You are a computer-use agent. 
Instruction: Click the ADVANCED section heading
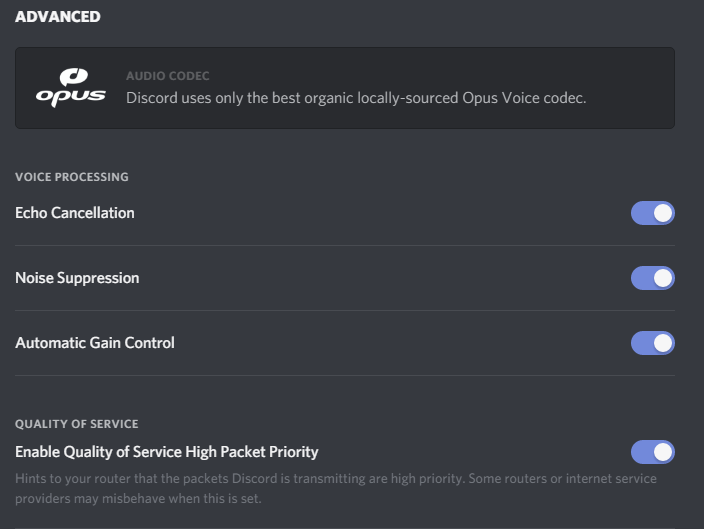tap(58, 17)
